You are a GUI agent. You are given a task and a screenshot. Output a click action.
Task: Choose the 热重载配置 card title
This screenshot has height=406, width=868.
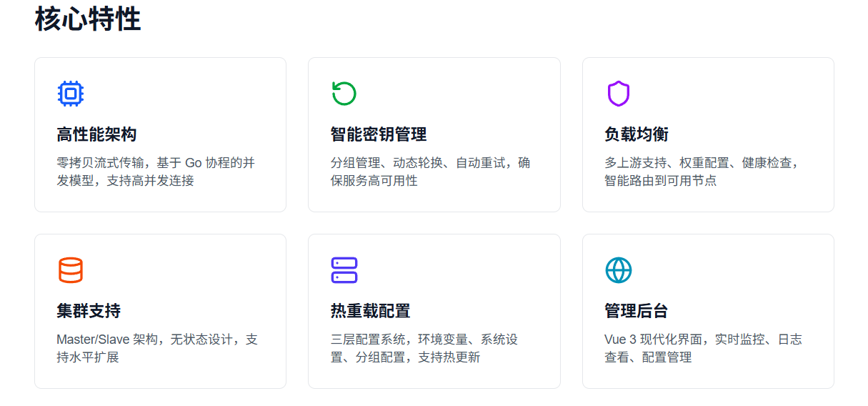(370, 311)
